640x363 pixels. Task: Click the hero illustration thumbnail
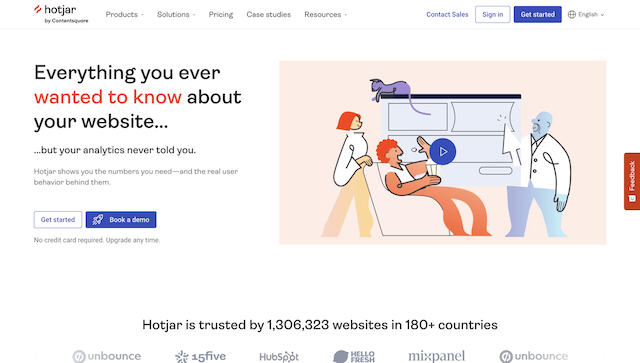point(442,153)
